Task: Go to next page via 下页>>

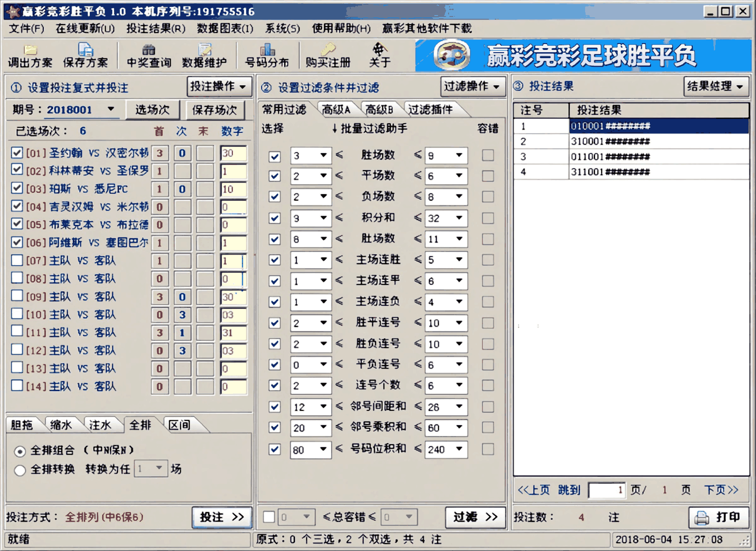Action: coord(722,490)
